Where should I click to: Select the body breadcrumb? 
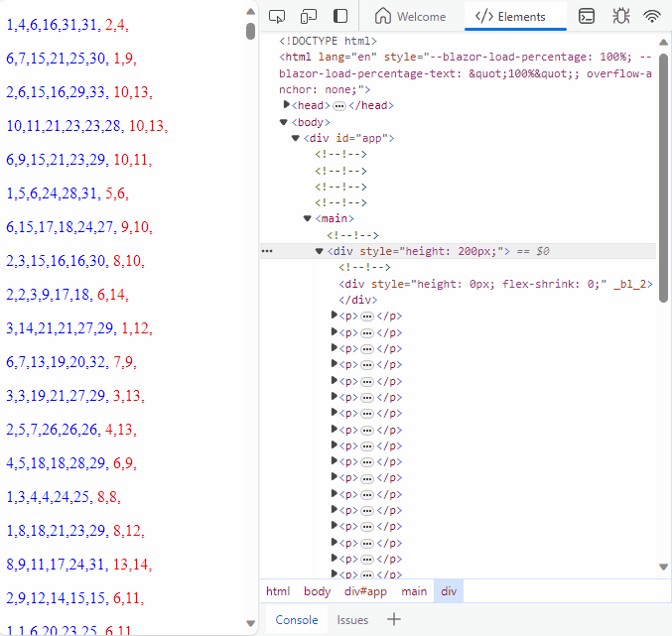click(318, 591)
